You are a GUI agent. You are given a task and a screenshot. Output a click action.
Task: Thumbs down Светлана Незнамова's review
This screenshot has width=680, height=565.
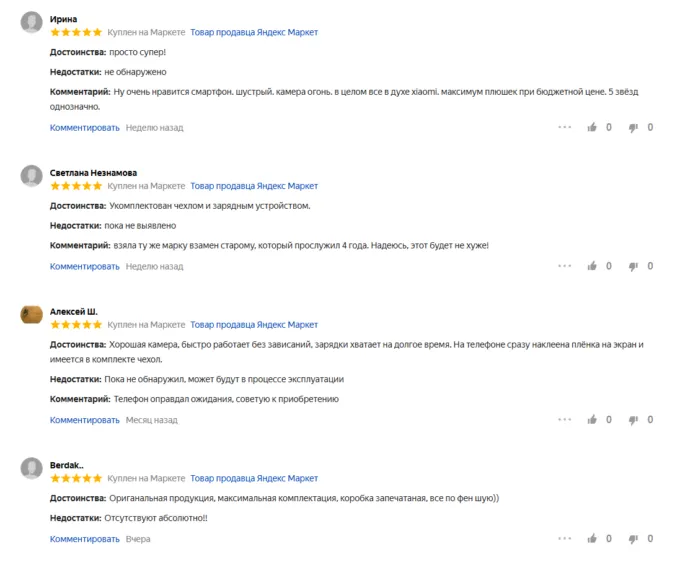pos(633,267)
